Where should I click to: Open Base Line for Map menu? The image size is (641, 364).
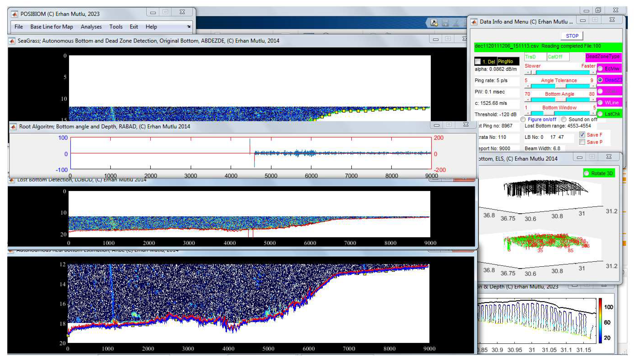tap(52, 27)
